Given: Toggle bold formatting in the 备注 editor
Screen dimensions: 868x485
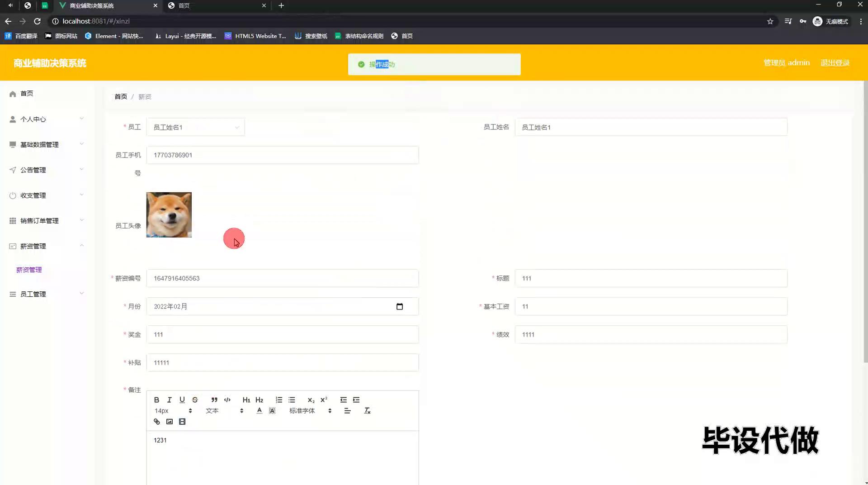Looking at the screenshot, I should pos(156,400).
